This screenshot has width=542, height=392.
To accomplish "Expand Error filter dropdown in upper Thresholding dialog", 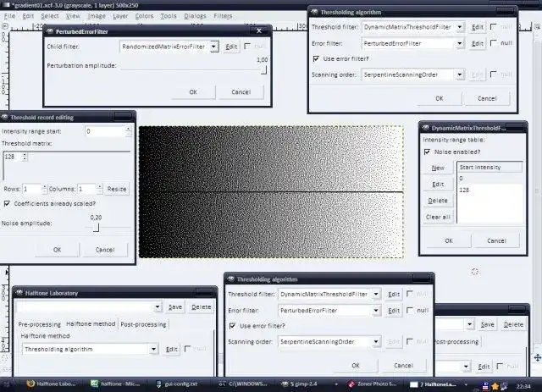I will (459, 43).
